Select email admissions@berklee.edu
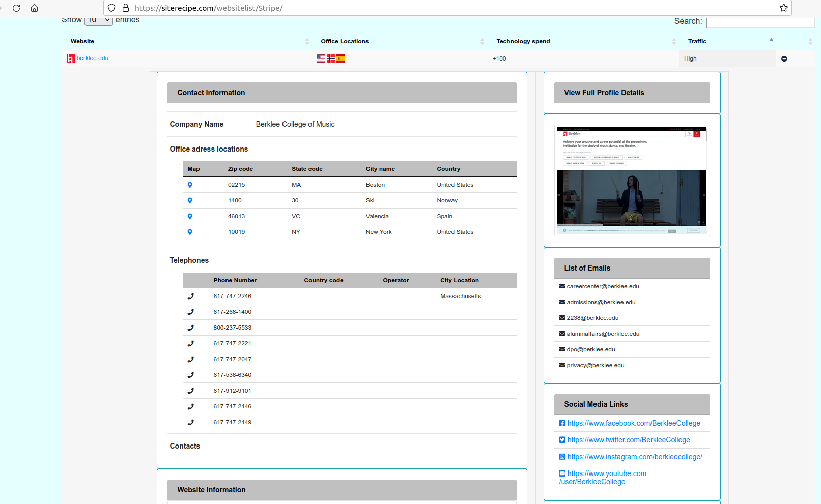The image size is (821, 504). pos(601,302)
